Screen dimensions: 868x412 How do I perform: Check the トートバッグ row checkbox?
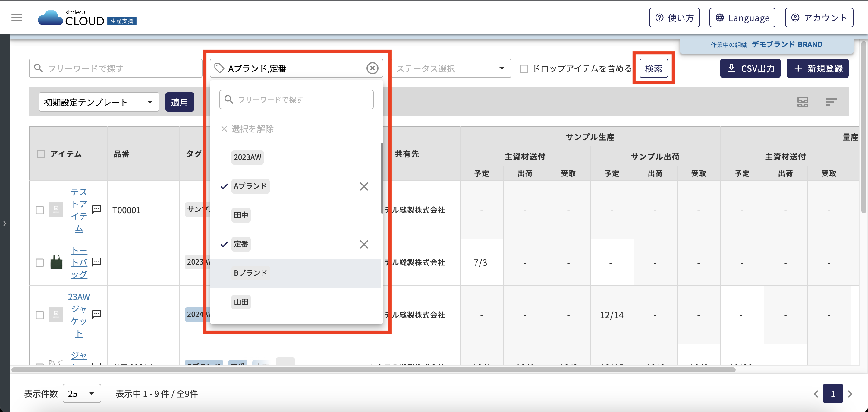point(40,263)
